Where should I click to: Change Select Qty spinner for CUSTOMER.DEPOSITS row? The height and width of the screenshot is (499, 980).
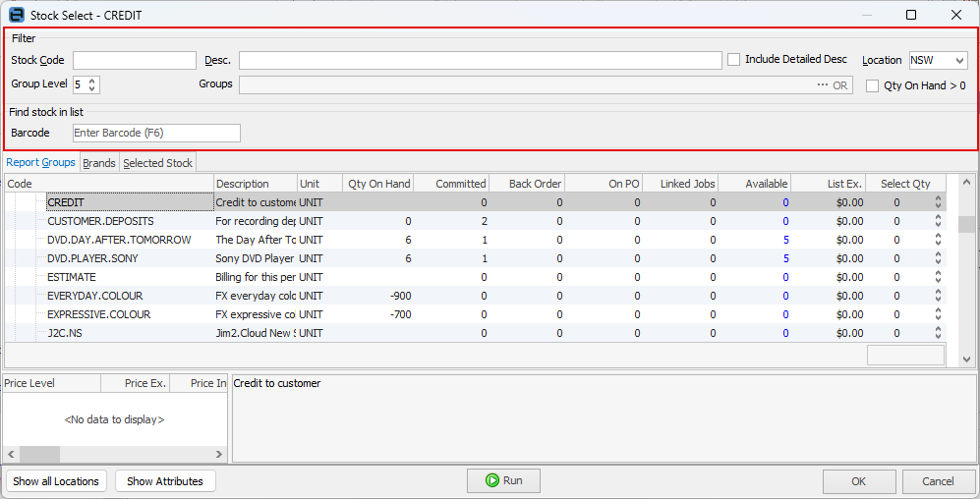point(937,221)
